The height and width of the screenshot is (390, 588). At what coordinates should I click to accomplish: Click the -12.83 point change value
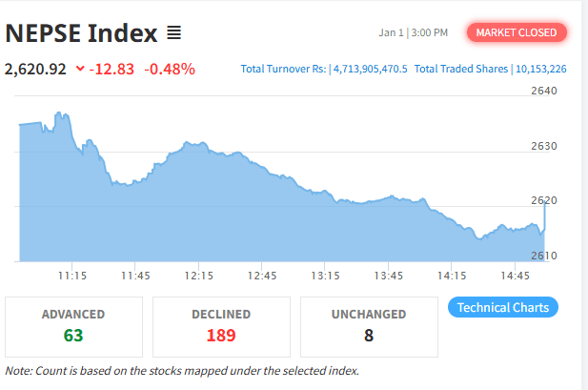(112, 69)
